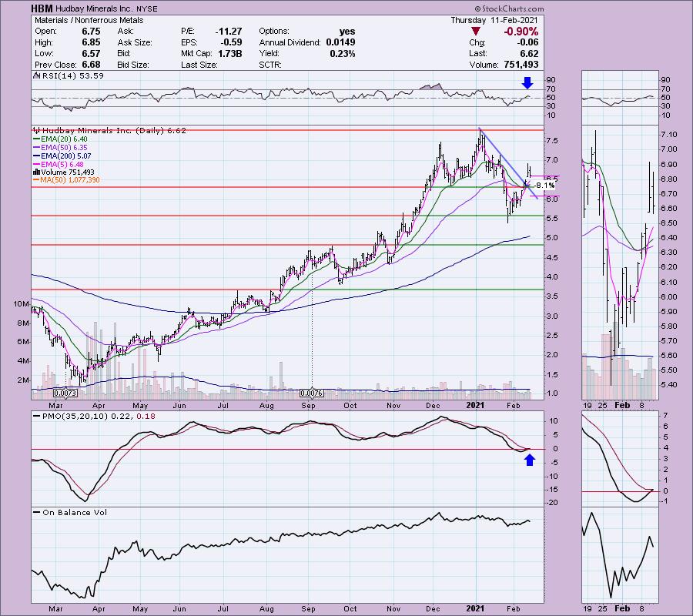The image size is (693, 616).
Task: Click the Last Size label
Action: pos(199,65)
